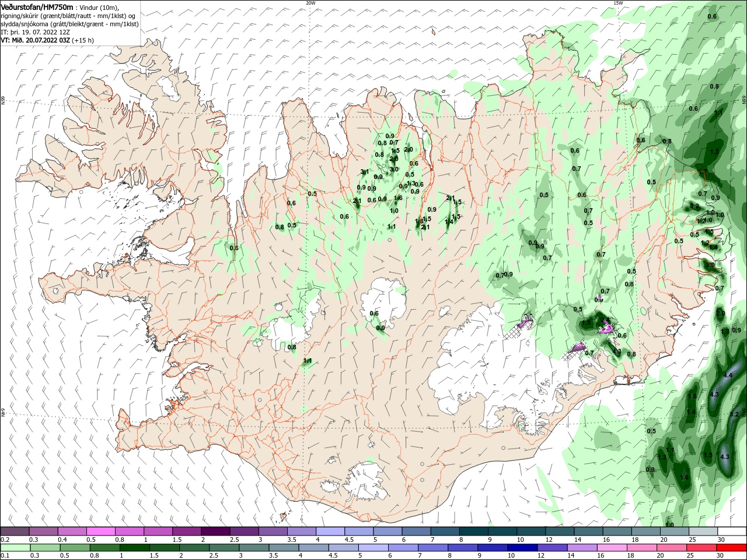Pick the top legend row swatch starting at 14

588,531
